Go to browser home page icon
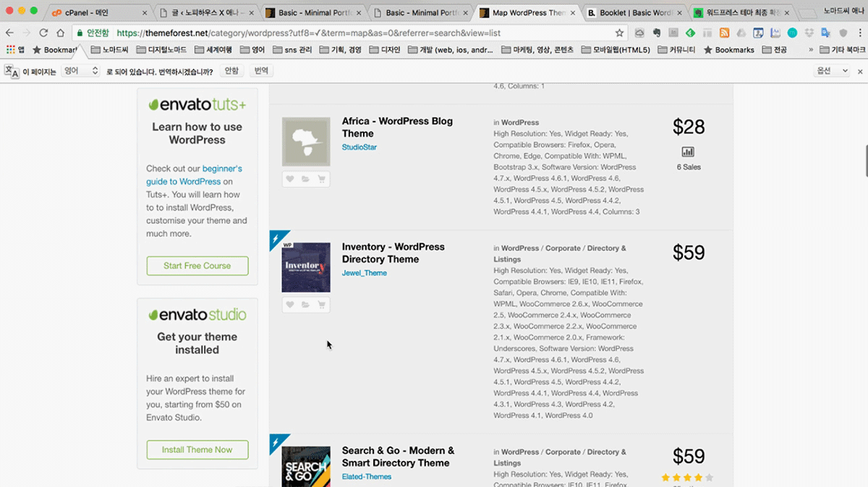 coord(61,33)
